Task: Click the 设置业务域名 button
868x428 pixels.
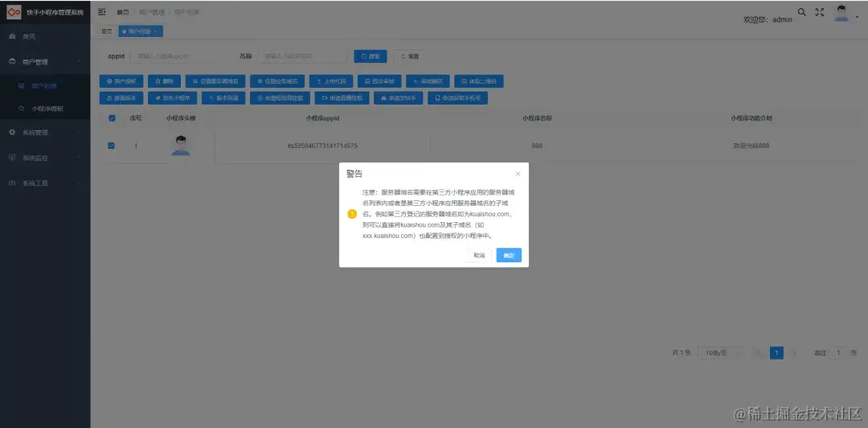Action: tap(277, 81)
